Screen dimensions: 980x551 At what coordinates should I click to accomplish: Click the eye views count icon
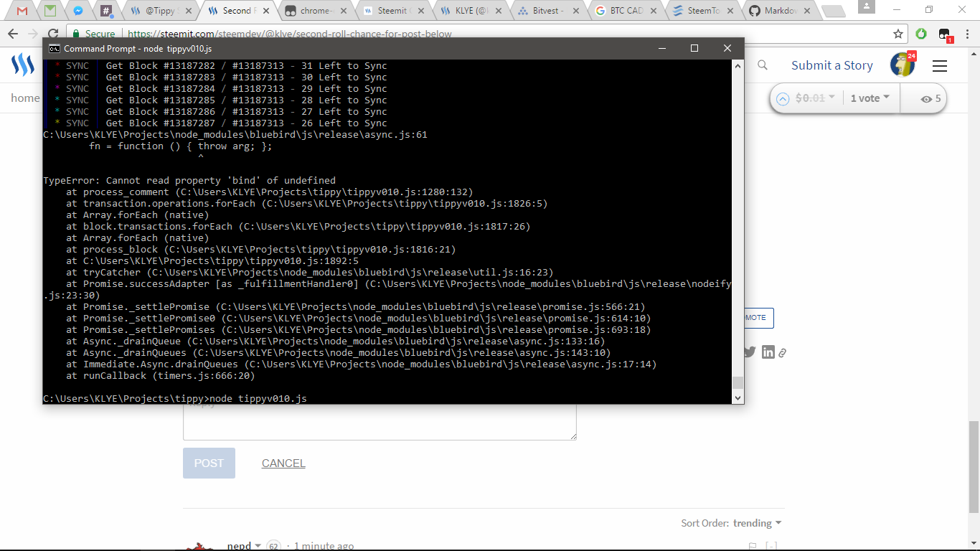926,99
